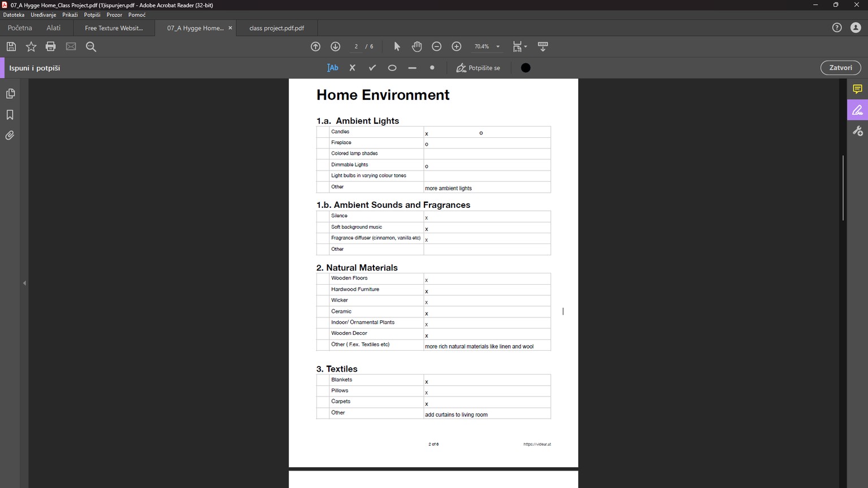Expand the 70.4% zoom level dropdown
This screenshot has width=868, height=488.
[498, 47]
